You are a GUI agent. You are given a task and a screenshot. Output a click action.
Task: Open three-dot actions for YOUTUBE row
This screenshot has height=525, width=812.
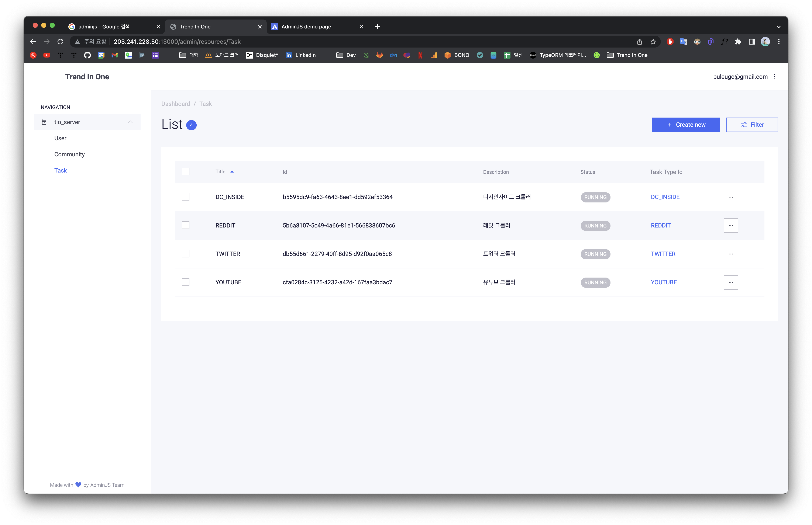[730, 282]
